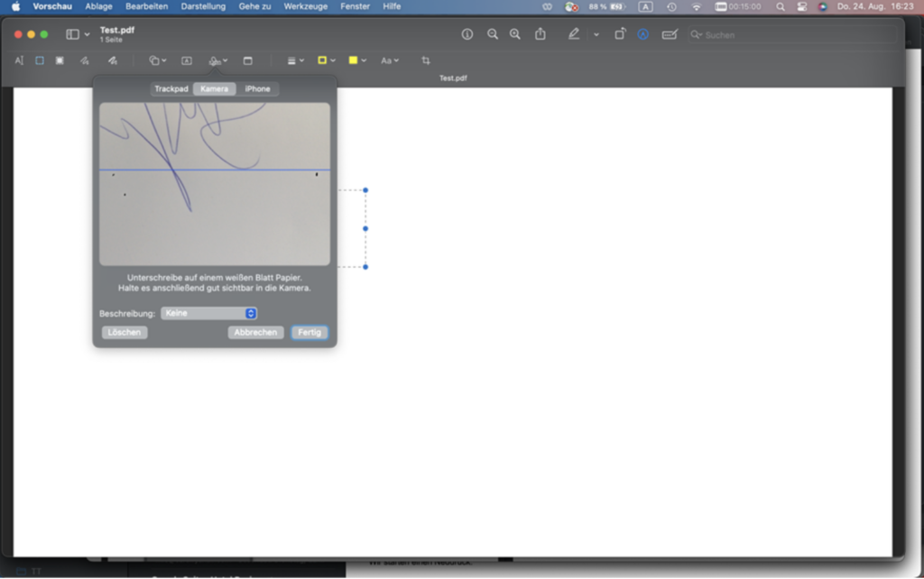Open the line style menu
Screen dimensions: 924x579
click(295, 60)
